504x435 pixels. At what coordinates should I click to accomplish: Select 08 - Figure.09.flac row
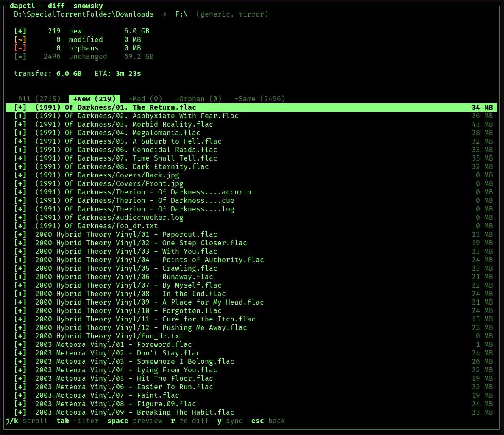[x=251, y=404]
